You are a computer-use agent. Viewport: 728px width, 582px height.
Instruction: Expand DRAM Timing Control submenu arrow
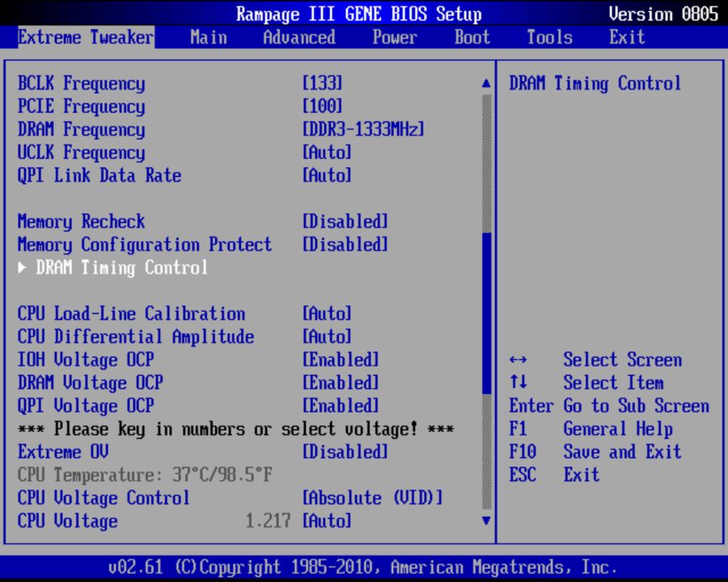point(22,268)
